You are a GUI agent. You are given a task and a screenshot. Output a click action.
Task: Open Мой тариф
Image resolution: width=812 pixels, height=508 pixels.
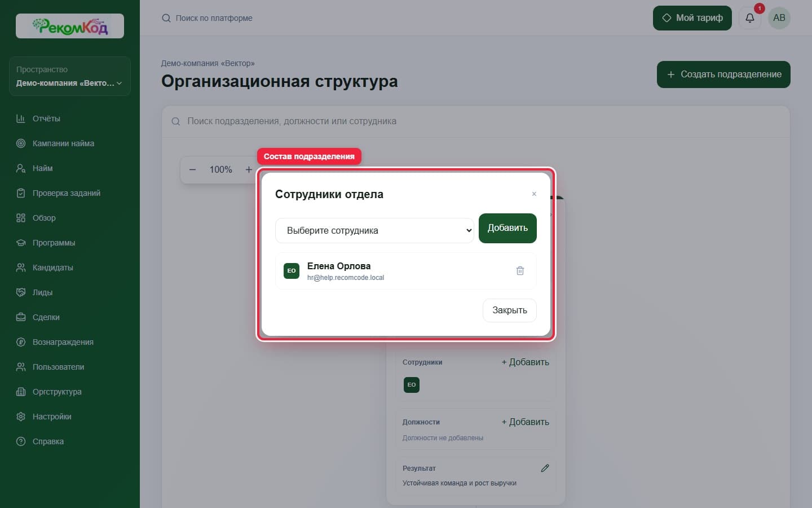692,18
